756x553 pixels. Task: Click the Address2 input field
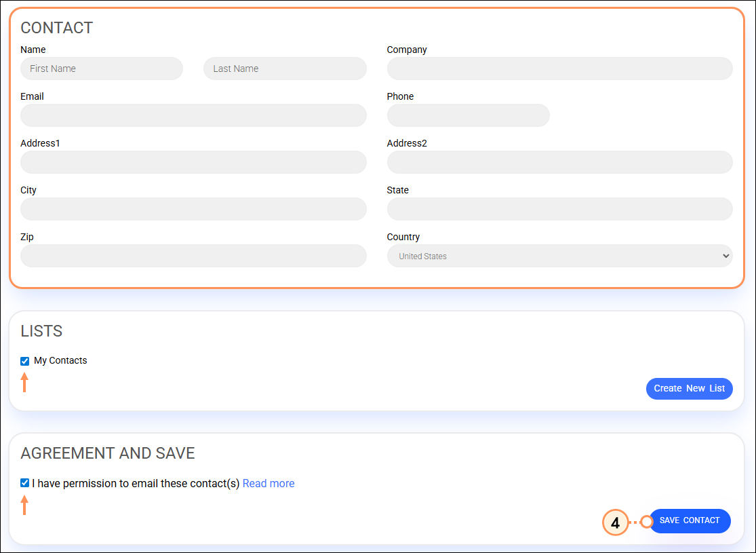[x=559, y=162]
